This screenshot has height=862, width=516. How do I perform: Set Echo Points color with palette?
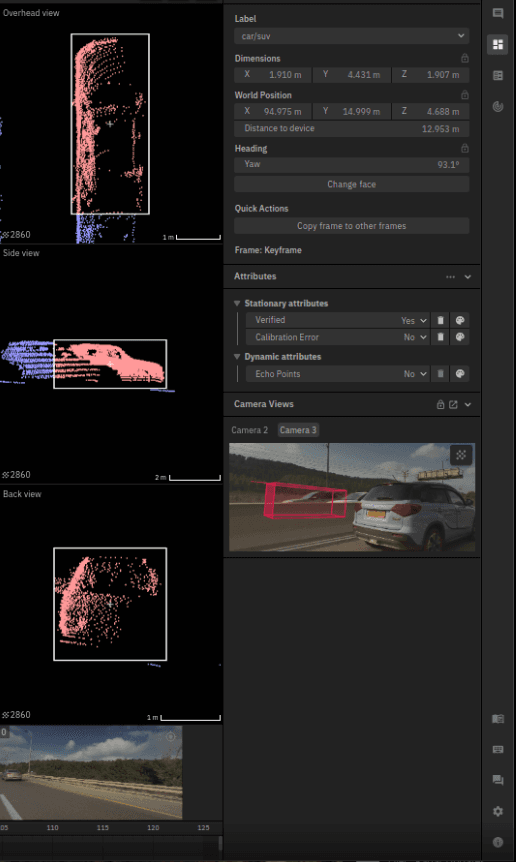tap(460, 374)
